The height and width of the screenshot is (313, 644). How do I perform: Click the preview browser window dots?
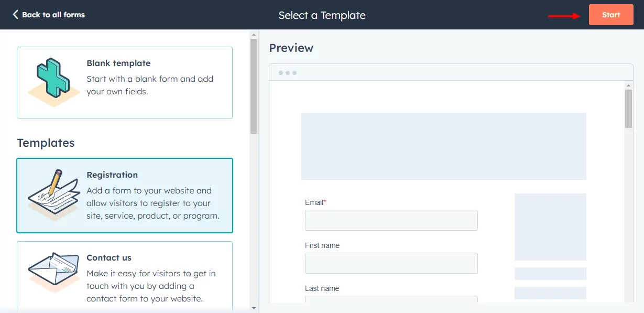click(288, 72)
